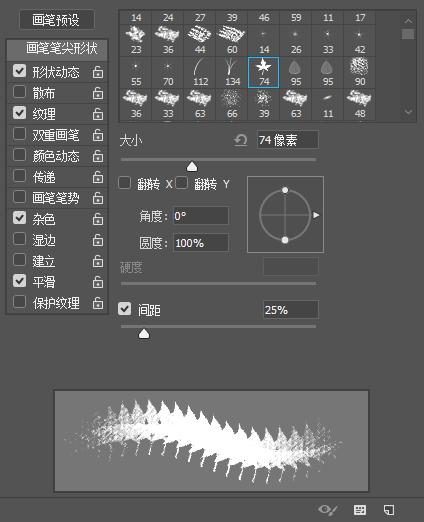The height and width of the screenshot is (522, 424).
Task: Select the grass brush sized 134
Action: click(x=232, y=72)
